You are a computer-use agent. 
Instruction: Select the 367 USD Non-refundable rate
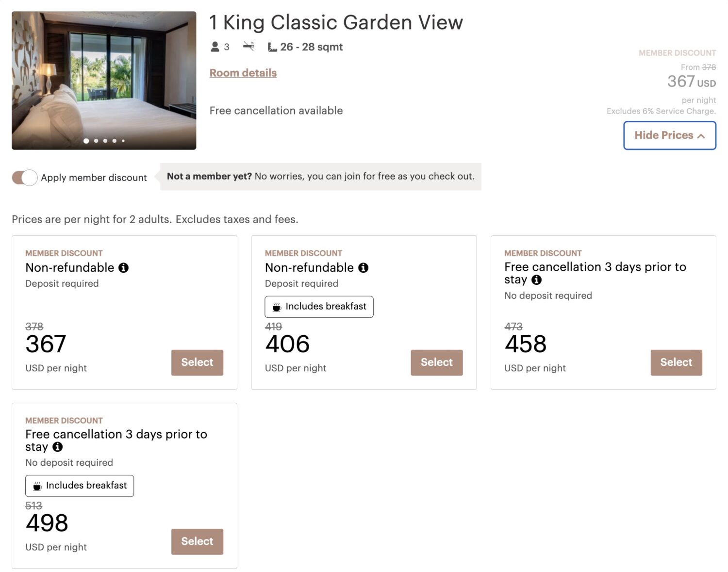[x=197, y=362]
